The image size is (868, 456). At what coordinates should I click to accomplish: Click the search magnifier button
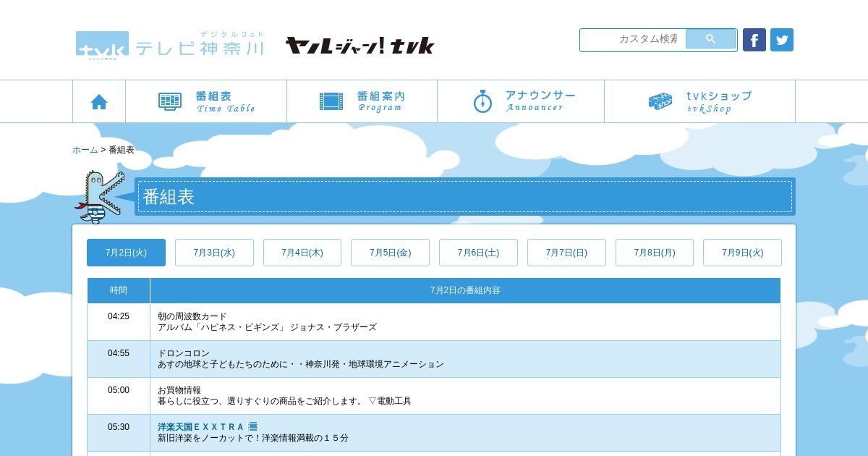(710, 39)
